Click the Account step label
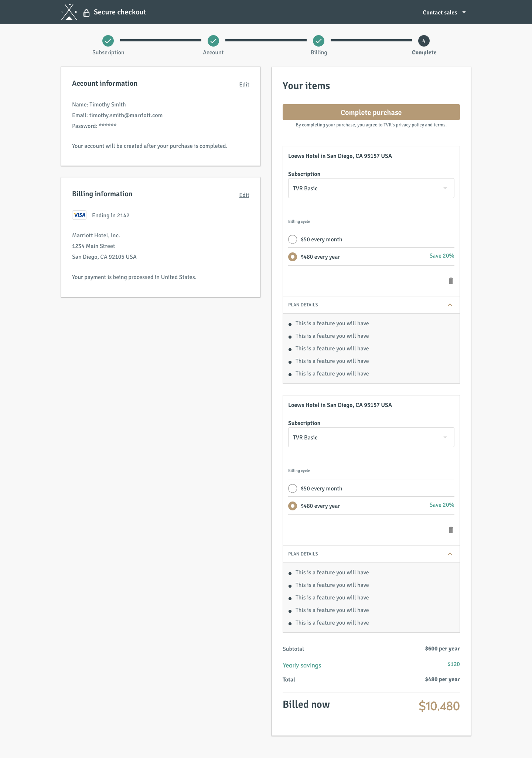532x758 pixels. pyautogui.click(x=213, y=52)
